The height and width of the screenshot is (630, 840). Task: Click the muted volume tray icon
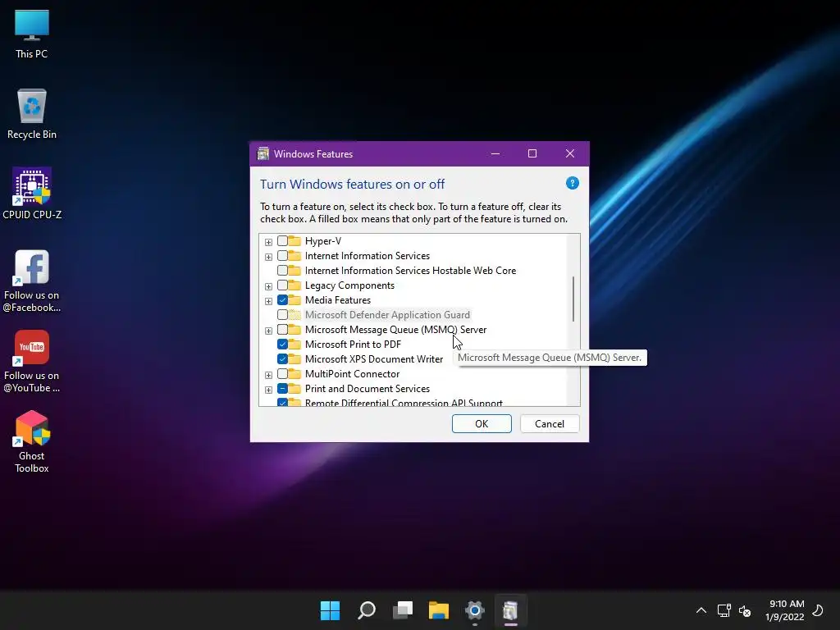tap(745, 610)
